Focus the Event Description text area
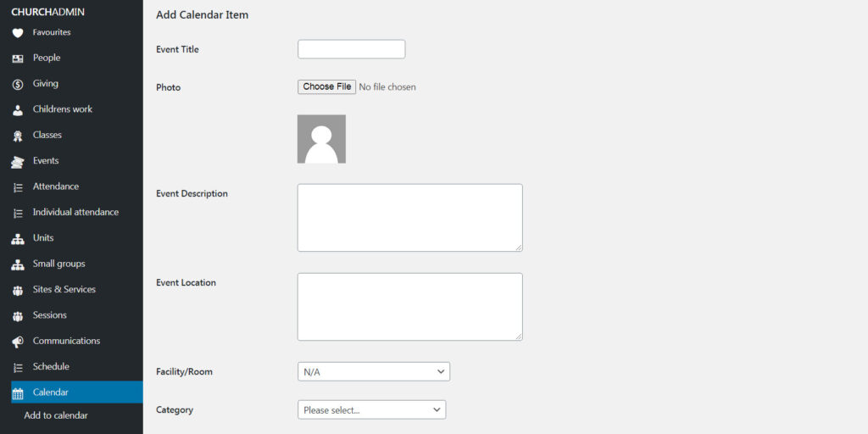The width and height of the screenshot is (868, 434). (x=409, y=217)
